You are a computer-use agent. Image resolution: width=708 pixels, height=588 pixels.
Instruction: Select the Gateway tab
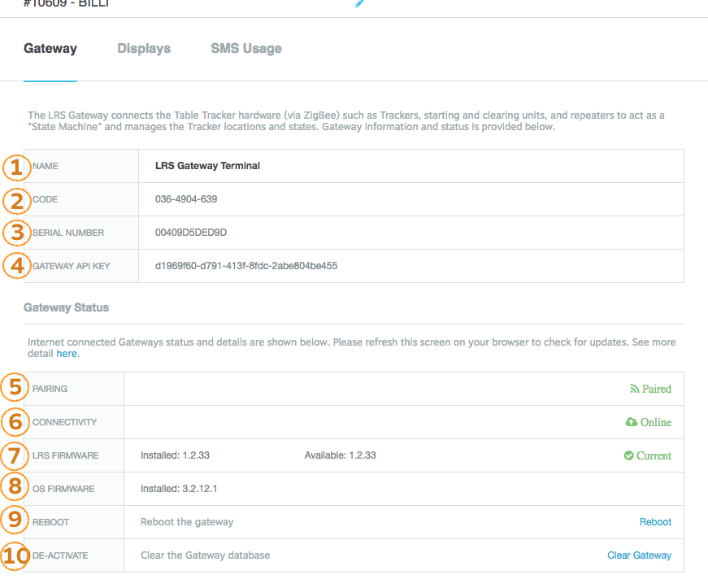(x=50, y=48)
